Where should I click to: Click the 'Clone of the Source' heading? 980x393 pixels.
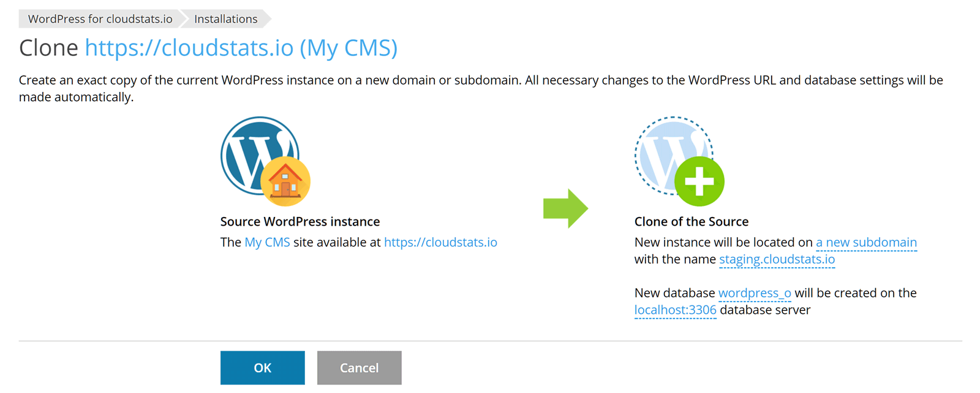[x=692, y=221]
